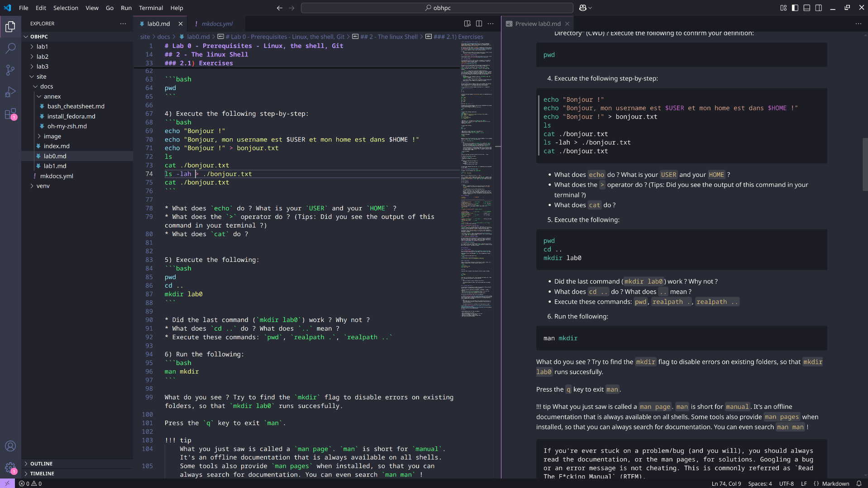
Task: Open the Run and Debug view
Action: coord(10,92)
